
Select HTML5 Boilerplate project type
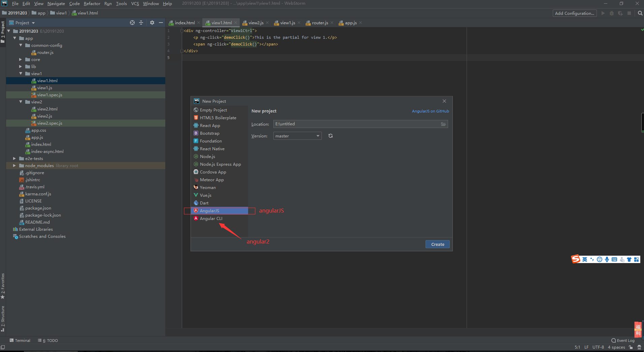219,118
